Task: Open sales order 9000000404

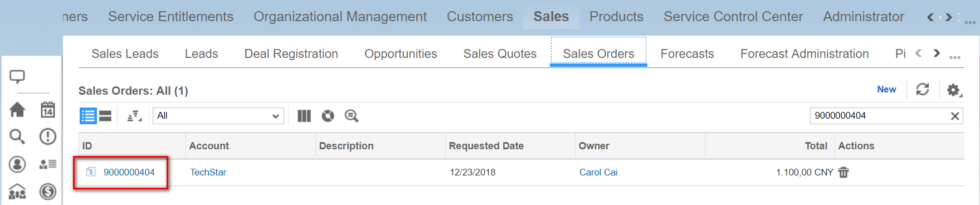Action: coord(129,172)
